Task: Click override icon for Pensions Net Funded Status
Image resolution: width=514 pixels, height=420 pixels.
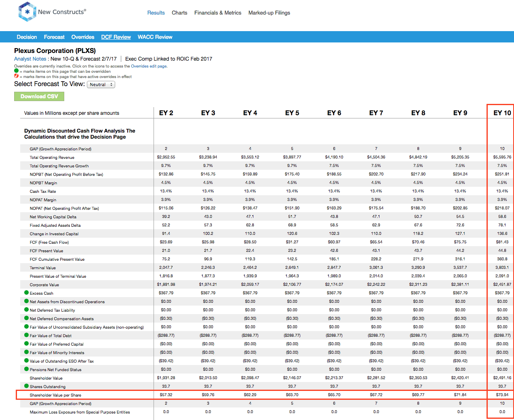Action: tap(26, 369)
